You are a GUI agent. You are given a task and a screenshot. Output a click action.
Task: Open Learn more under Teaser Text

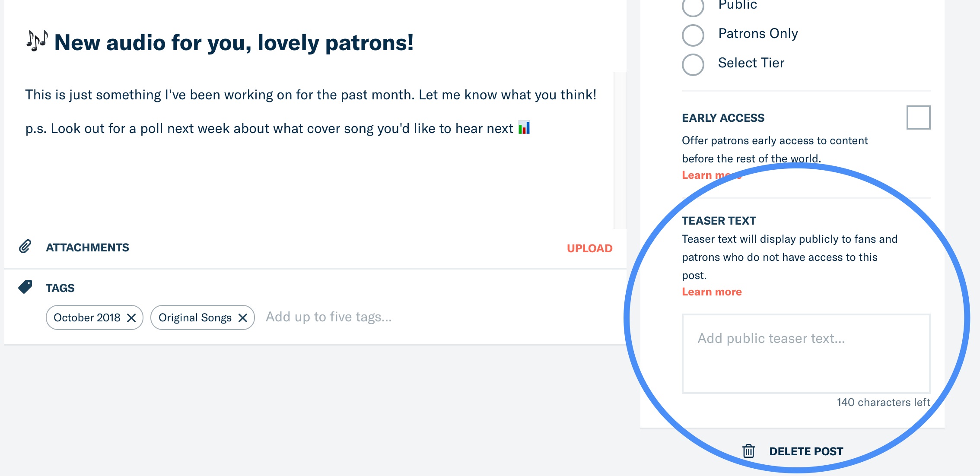click(x=712, y=292)
